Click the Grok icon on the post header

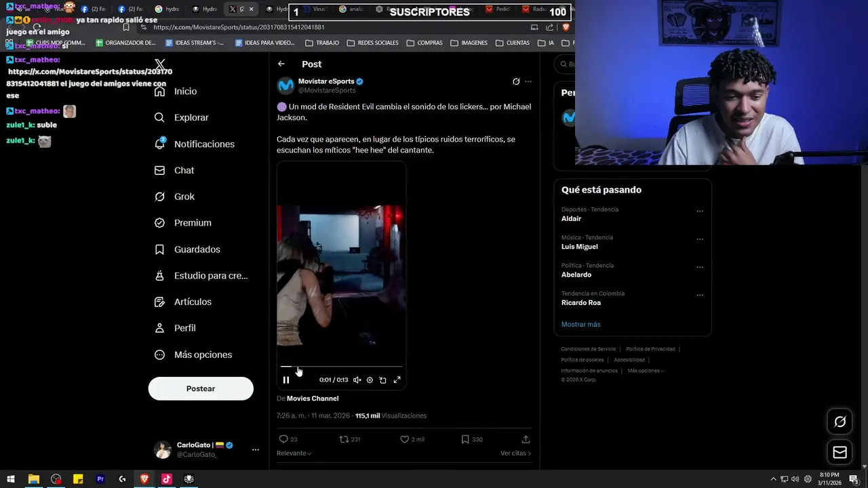(x=516, y=81)
